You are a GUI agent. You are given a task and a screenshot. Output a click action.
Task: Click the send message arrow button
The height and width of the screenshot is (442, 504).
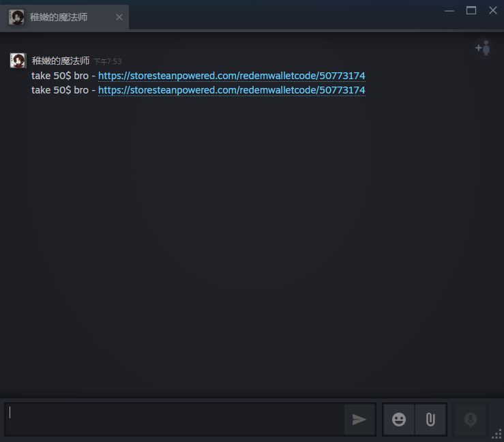(359, 419)
